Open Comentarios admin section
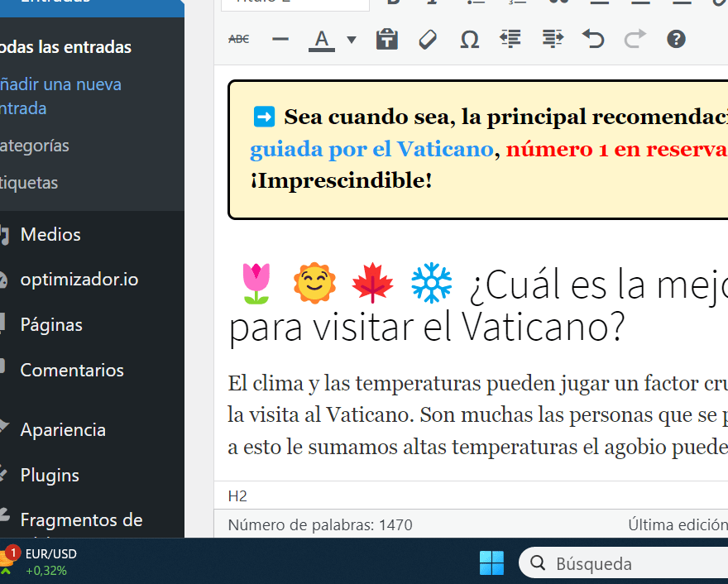Screen dimensions: 728x584 72,370
